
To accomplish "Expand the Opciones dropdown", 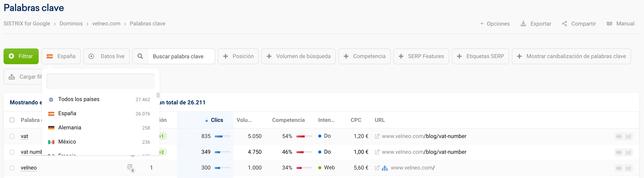I will point(495,24).
